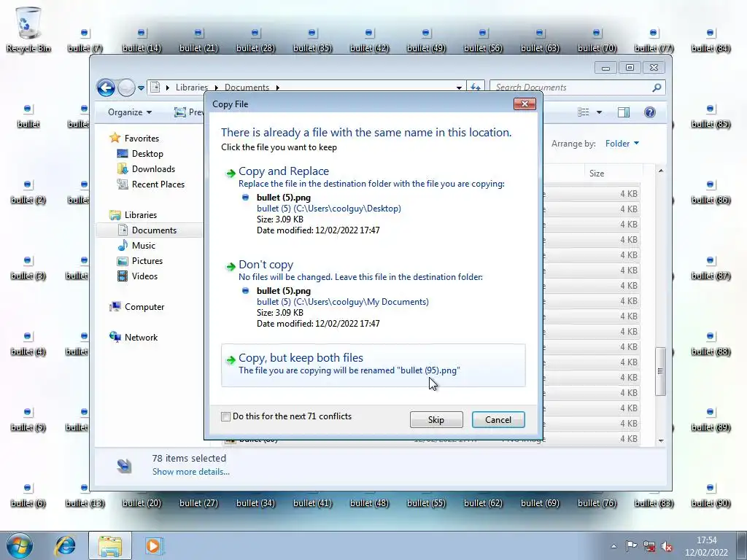Expand the Documents breadcrumb arrow
The height and width of the screenshot is (560, 747).
[277, 87]
